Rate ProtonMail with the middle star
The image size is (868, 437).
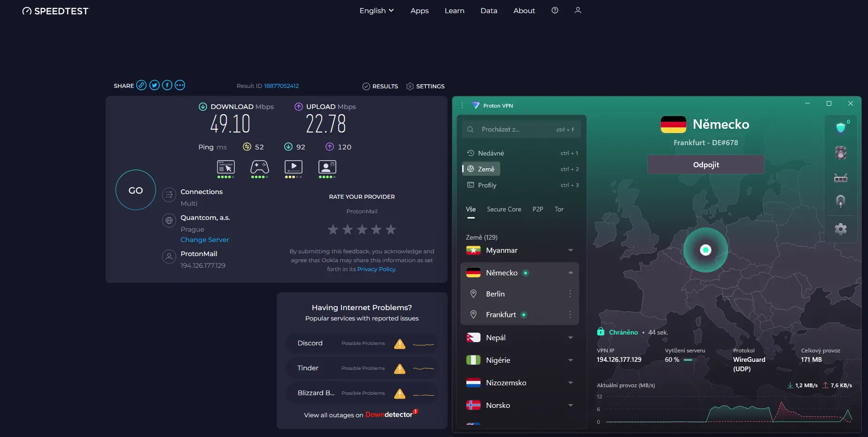tap(362, 229)
